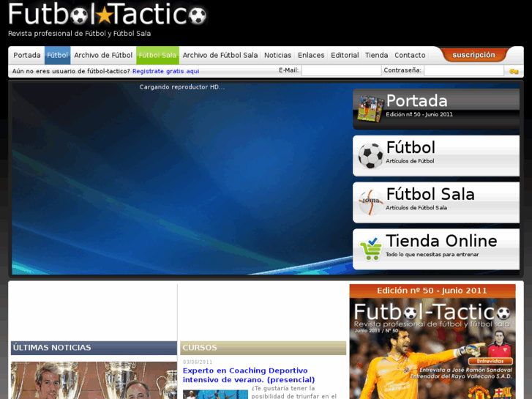Viewport: 532px width, 399px height.
Task: Open Archivo de Fútbol Sala menu
Action: (220, 55)
